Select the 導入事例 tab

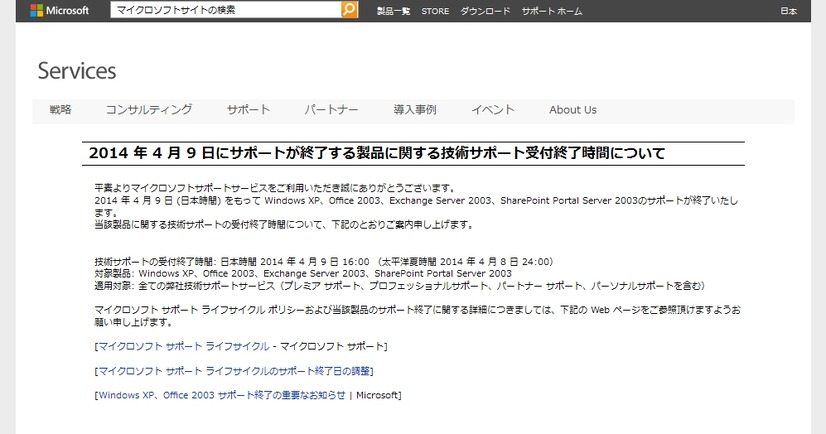pyautogui.click(x=415, y=110)
